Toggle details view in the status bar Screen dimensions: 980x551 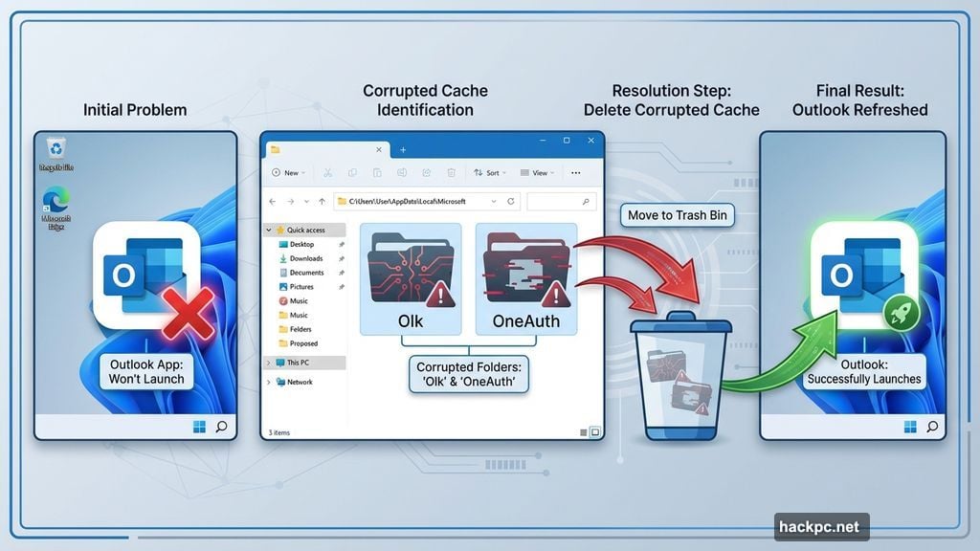click(585, 432)
